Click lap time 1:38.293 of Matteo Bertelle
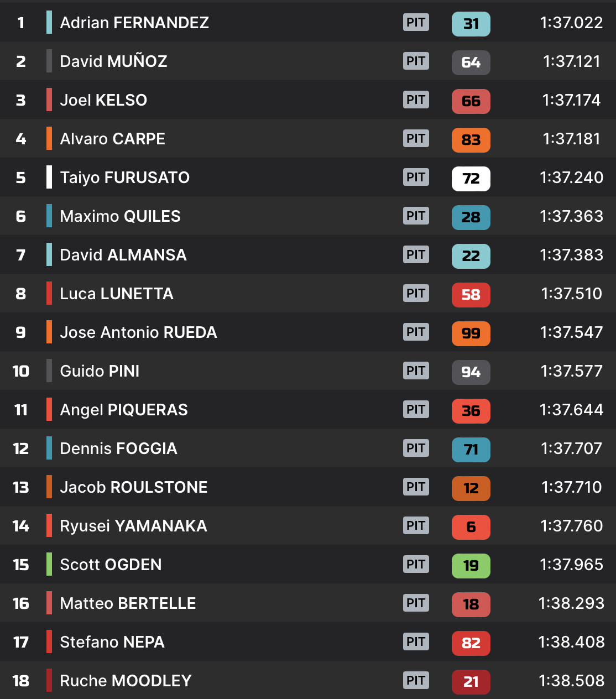The image size is (616, 699). [571, 603]
